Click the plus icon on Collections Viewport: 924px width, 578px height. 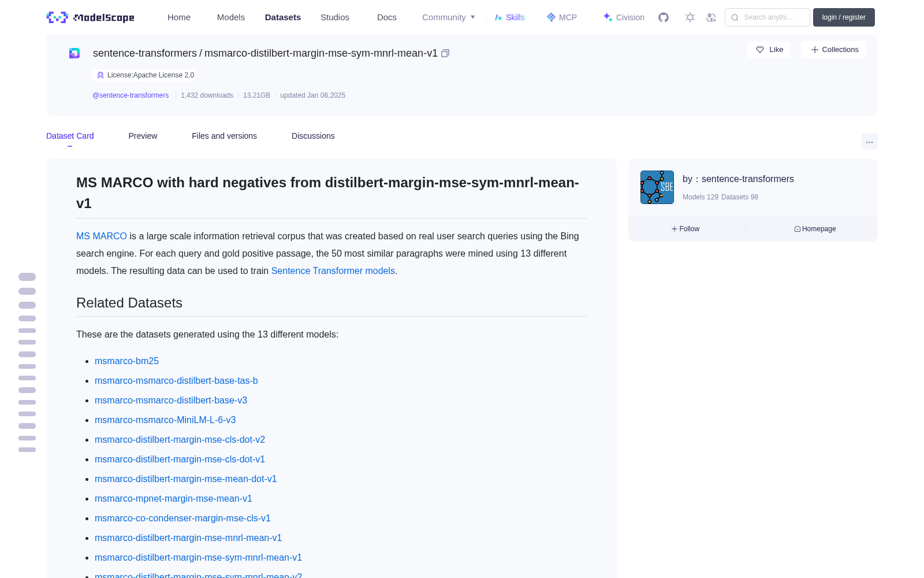click(814, 50)
